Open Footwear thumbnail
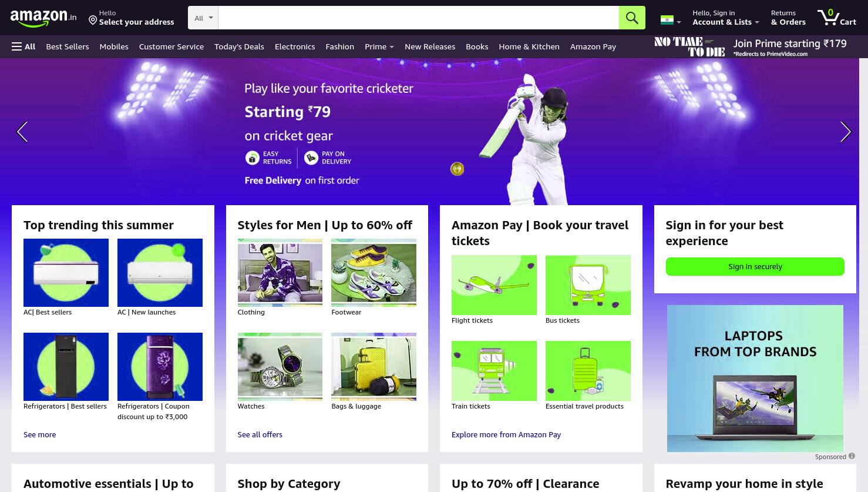The width and height of the screenshot is (868, 492). (x=374, y=273)
